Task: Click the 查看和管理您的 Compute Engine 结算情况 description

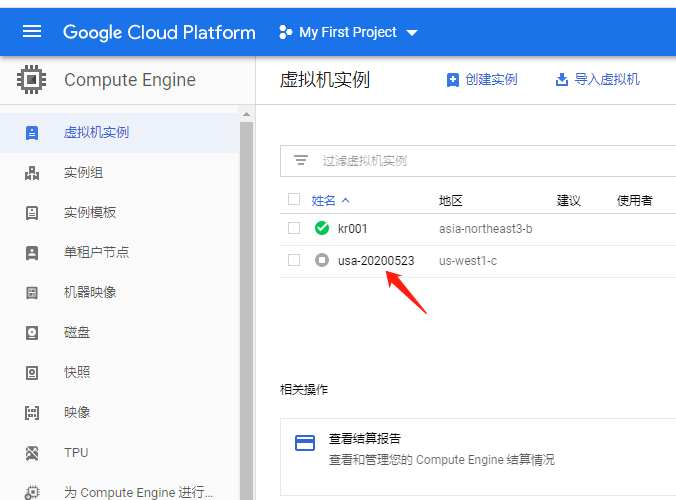Action: 442,459
